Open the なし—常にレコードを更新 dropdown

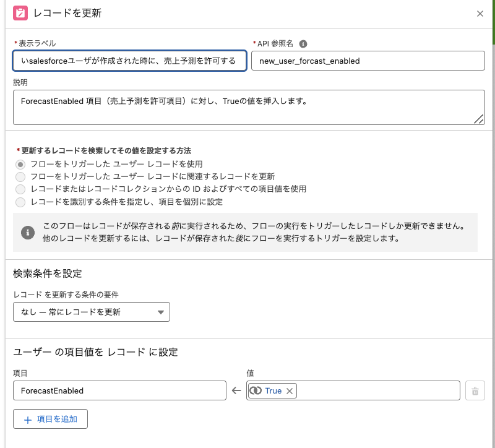(92, 312)
